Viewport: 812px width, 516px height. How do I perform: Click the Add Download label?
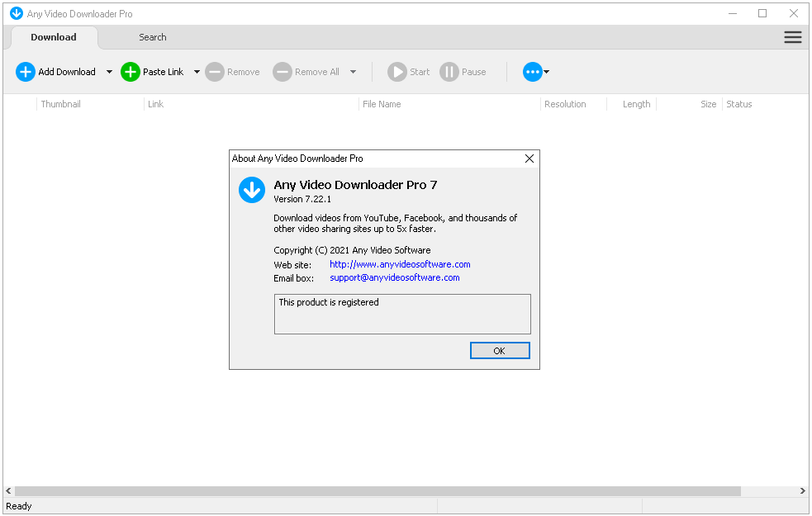point(67,72)
